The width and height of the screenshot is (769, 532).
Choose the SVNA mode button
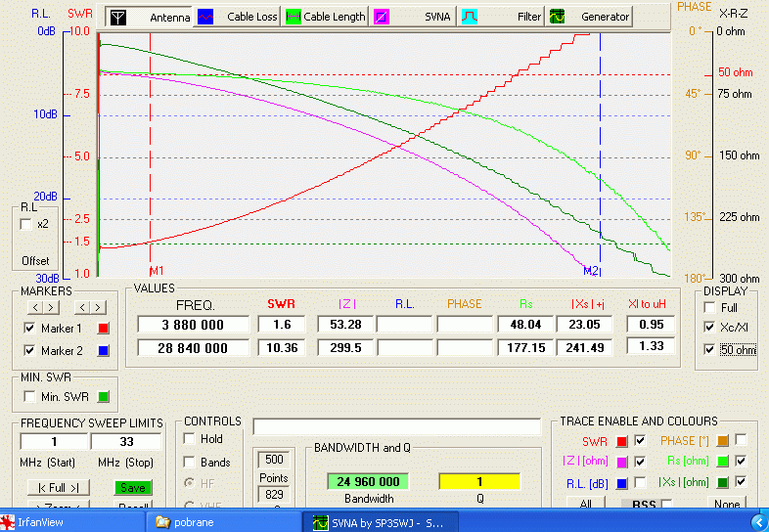(x=412, y=17)
